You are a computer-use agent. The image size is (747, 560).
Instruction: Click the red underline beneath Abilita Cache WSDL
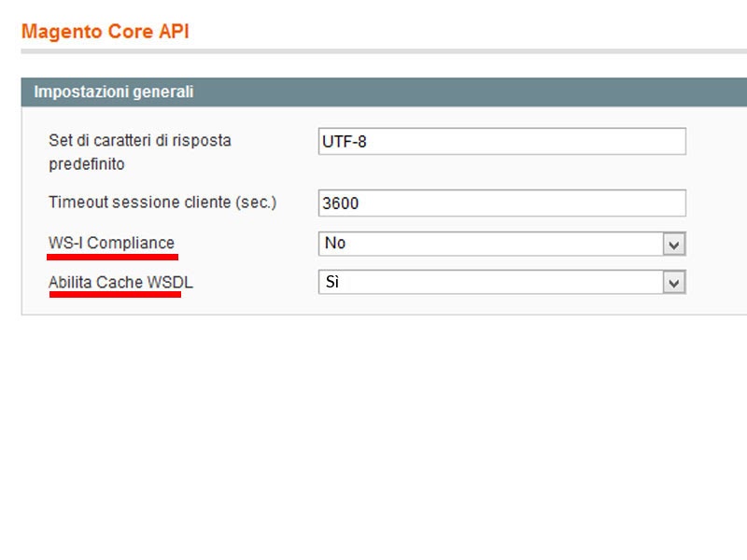[x=115, y=294]
